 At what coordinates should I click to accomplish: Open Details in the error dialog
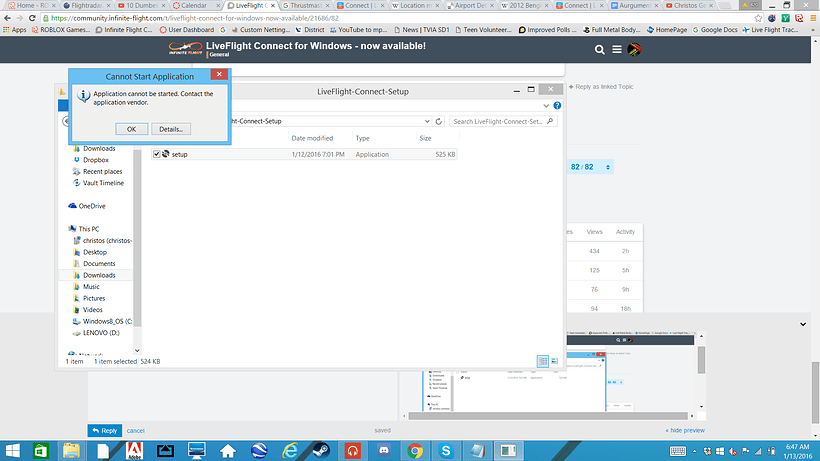click(171, 129)
